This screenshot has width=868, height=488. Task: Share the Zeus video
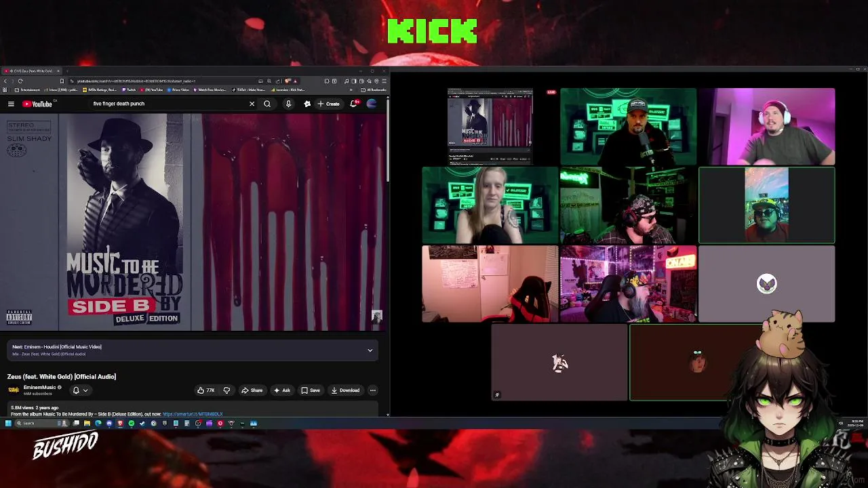tap(252, 390)
